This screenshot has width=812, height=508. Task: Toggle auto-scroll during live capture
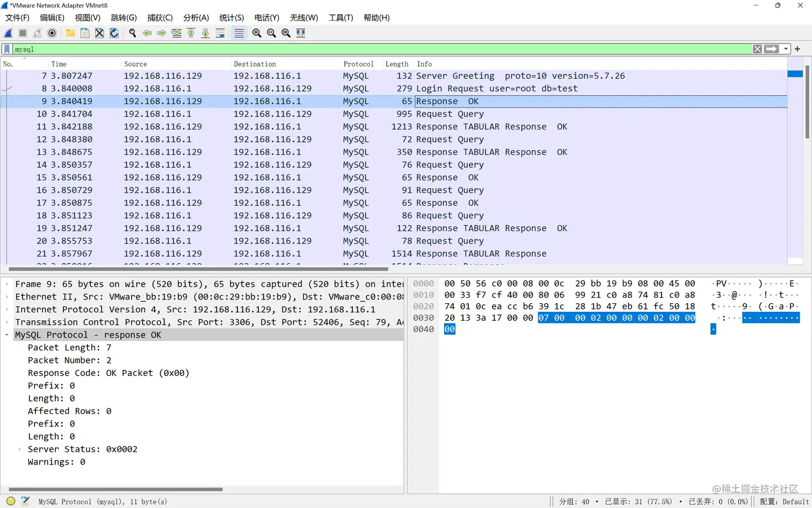220,33
